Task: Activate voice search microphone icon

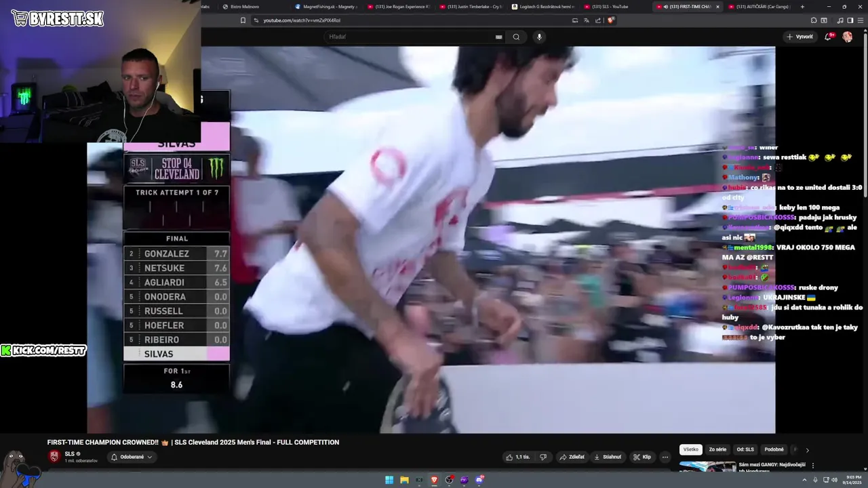Action: [539, 37]
